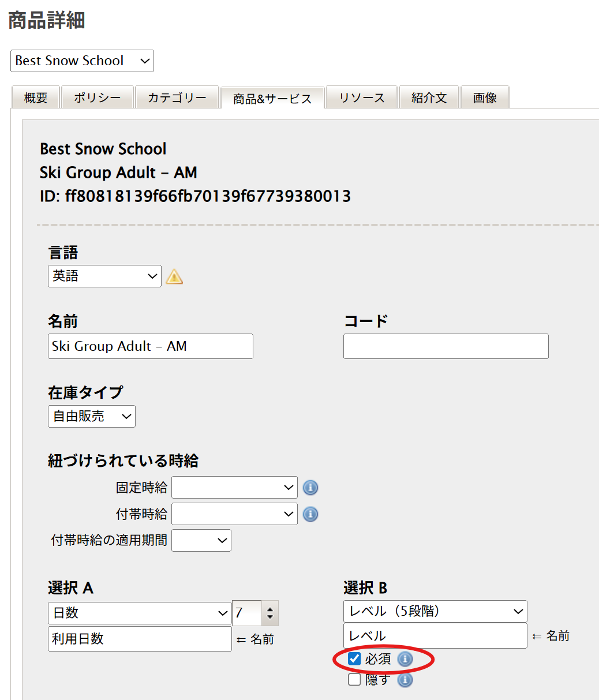Viewport: 599px width, 700px height.
Task: Open the 選択 B レベル（5段階） dropdown
Action: click(435, 612)
